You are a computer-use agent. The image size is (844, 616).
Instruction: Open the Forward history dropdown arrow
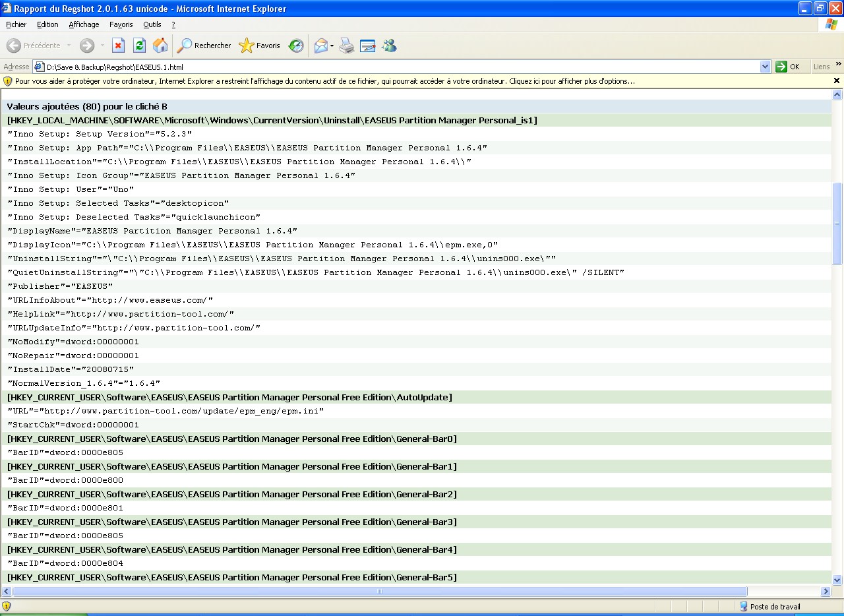(x=102, y=46)
